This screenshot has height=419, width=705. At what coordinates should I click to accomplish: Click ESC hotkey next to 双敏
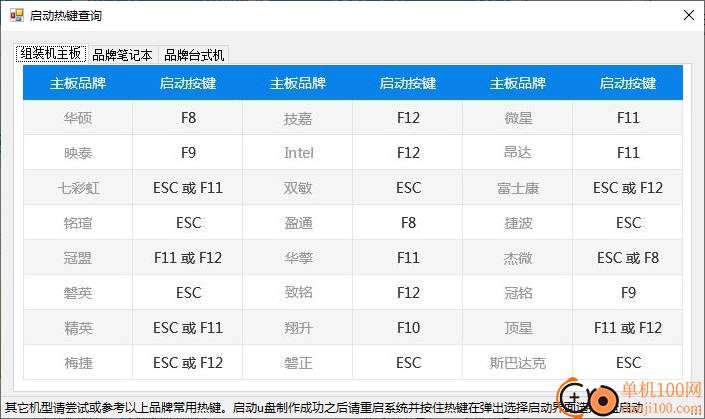(x=408, y=188)
